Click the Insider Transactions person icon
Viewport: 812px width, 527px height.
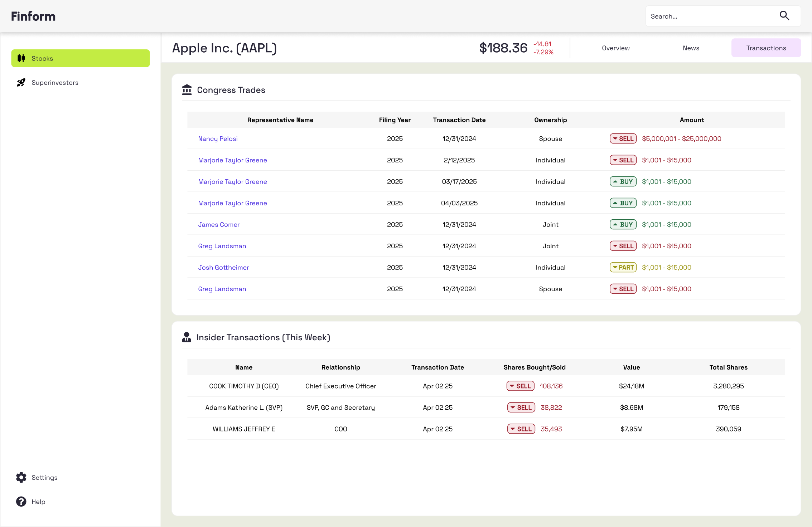pos(187,337)
